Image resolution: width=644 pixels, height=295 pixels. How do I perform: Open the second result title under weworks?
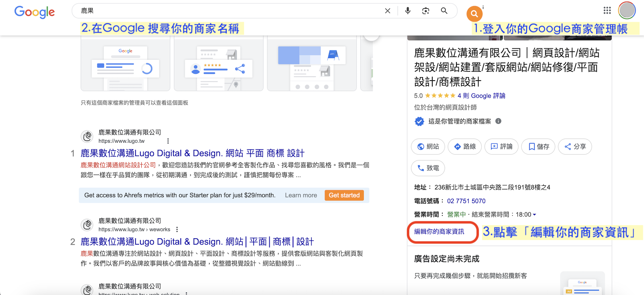[x=197, y=241]
